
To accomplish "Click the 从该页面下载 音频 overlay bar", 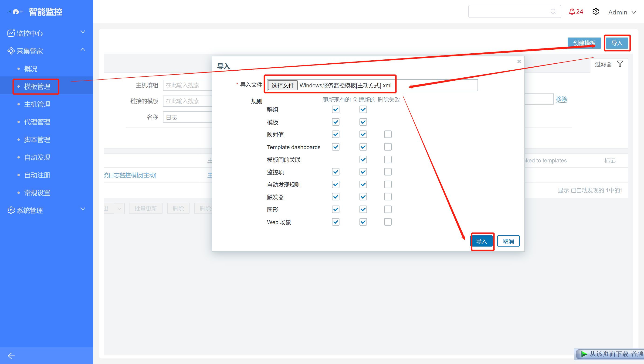I will (610, 354).
